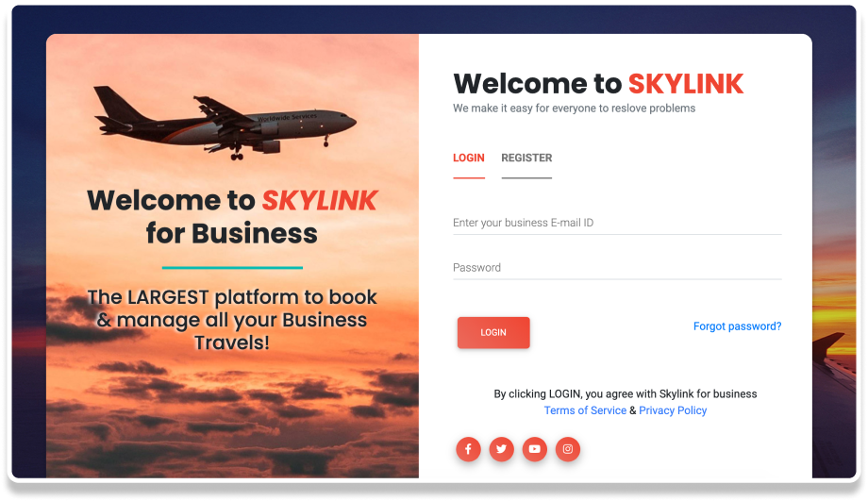The width and height of the screenshot is (868, 501).
Task: Focus the business E-mail ID field
Action: point(617,223)
